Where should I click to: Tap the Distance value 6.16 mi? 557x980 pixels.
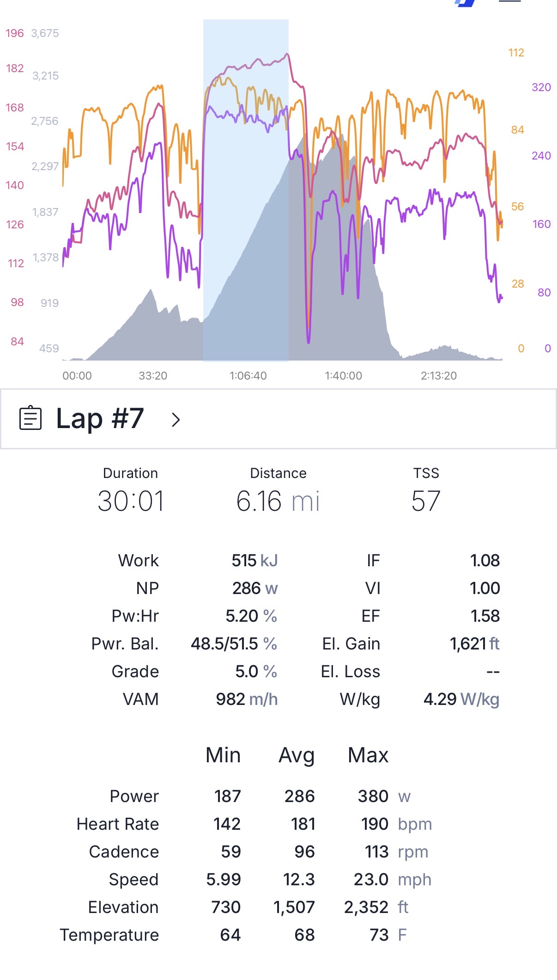coord(278,501)
